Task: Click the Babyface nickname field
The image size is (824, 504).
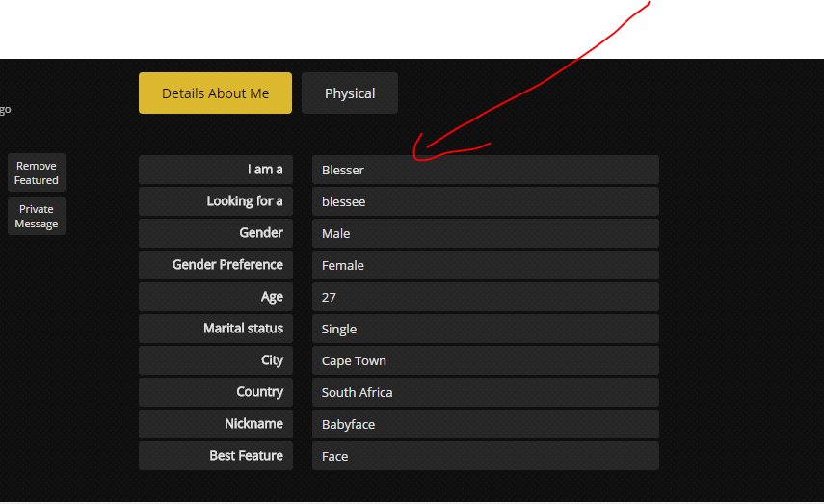Action: point(485,424)
